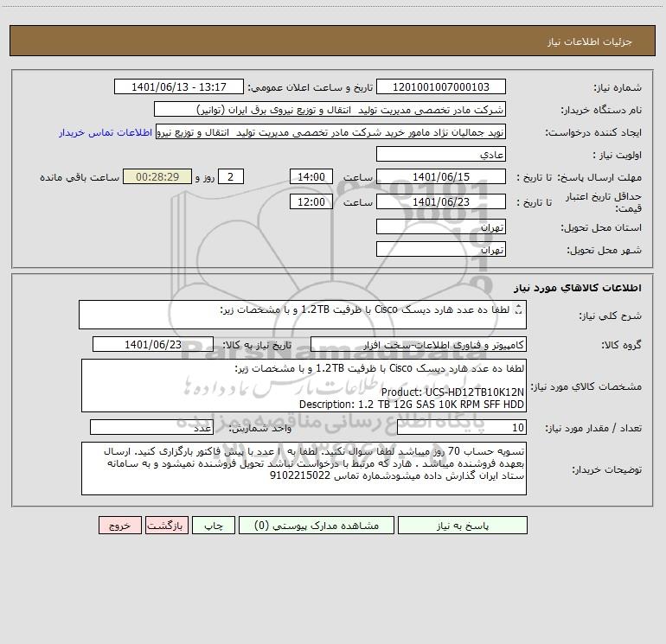Click the section heading اطلاعات کالاهای مورد نیاز
Screen dimensions: 666x644
[x=578, y=288]
